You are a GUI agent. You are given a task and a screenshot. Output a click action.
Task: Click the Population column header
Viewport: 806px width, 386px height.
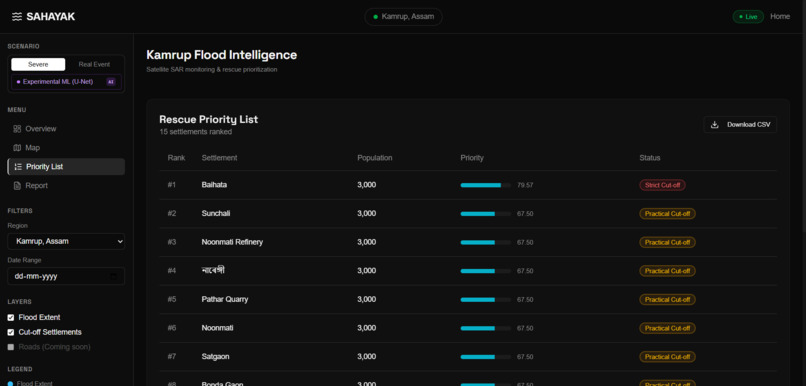pos(375,158)
